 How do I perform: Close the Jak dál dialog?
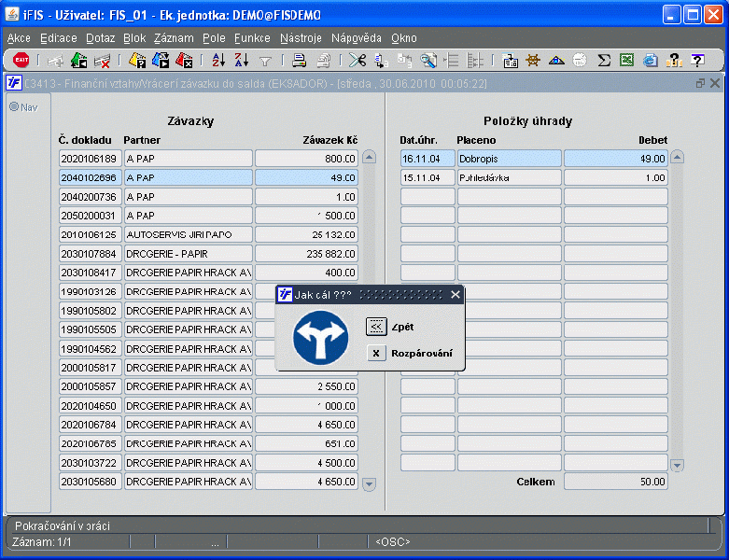(x=456, y=294)
